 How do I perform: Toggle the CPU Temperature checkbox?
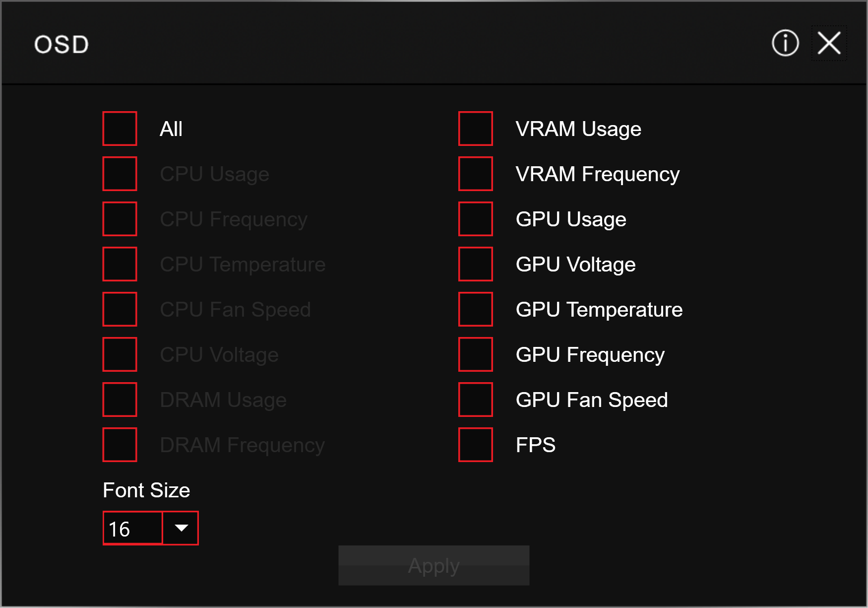click(120, 264)
